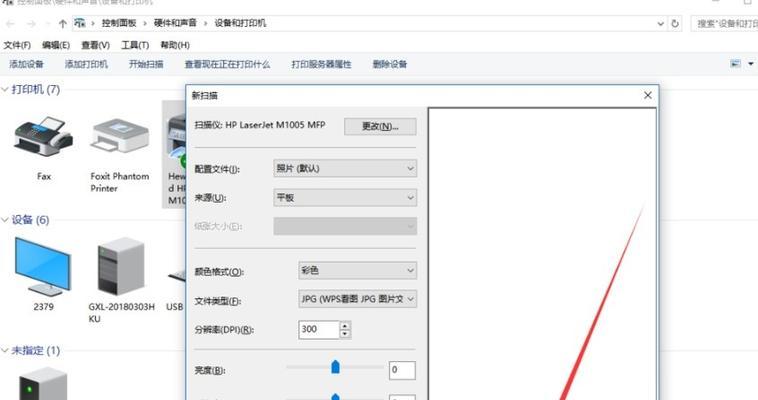Open the 编辑(E) menu
Screen dimensions: 758x400
point(56,45)
